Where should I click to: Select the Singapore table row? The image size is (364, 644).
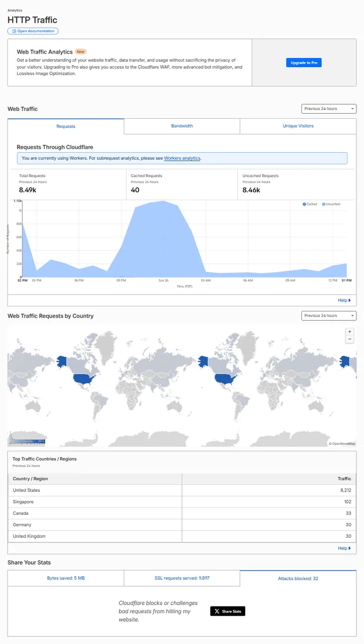[182, 502]
